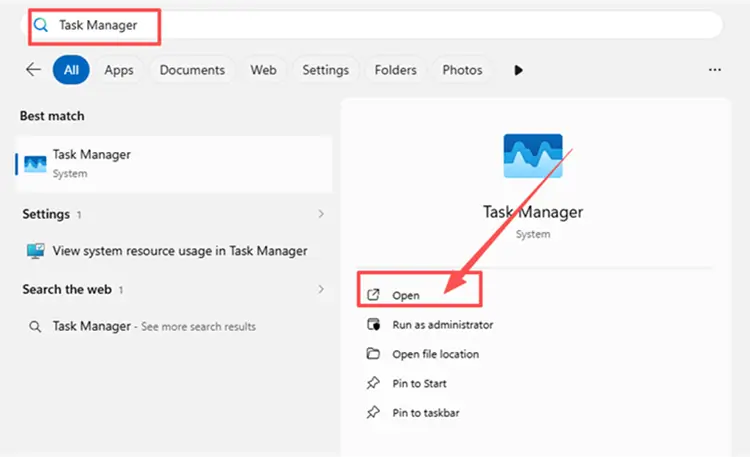The image size is (750, 457).
Task: Click the magnifier icon beside the web result
Action: click(x=35, y=327)
